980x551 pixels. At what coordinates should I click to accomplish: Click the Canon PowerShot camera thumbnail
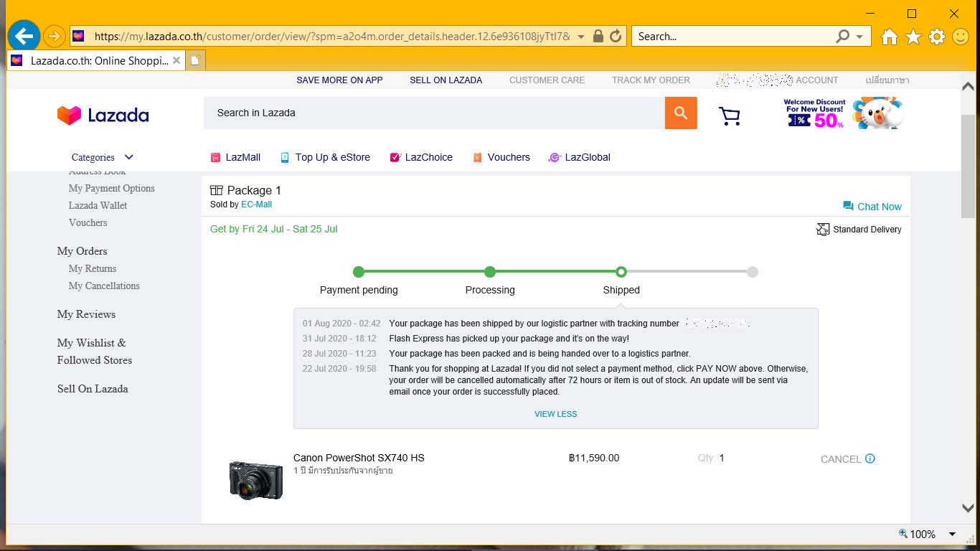tap(256, 479)
